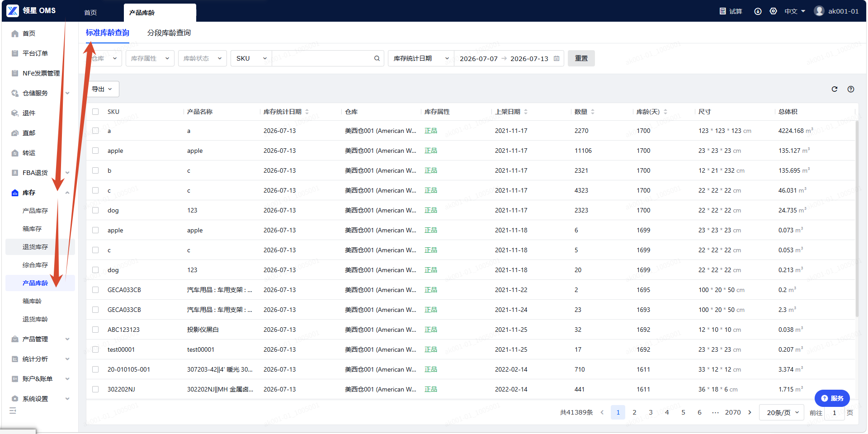This screenshot has height=434, width=868.
Task: Go to page 3 in pagination
Action: [x=651, y=412]
